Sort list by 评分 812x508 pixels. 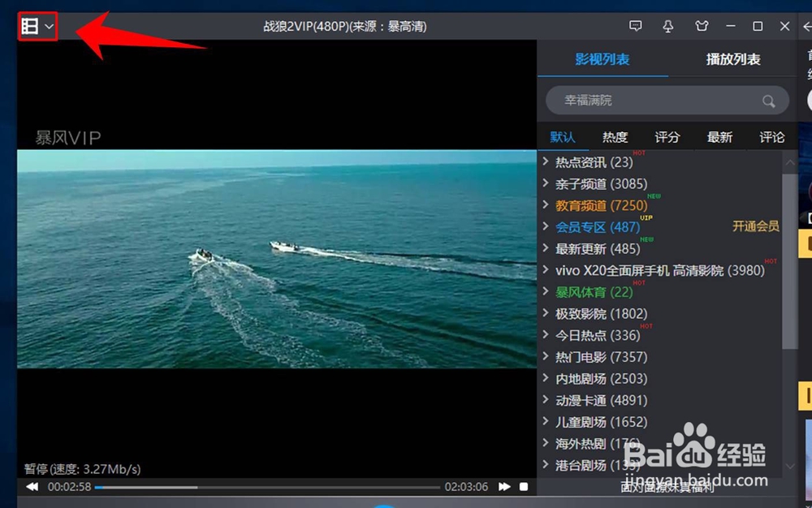click(x=667, y=137)
